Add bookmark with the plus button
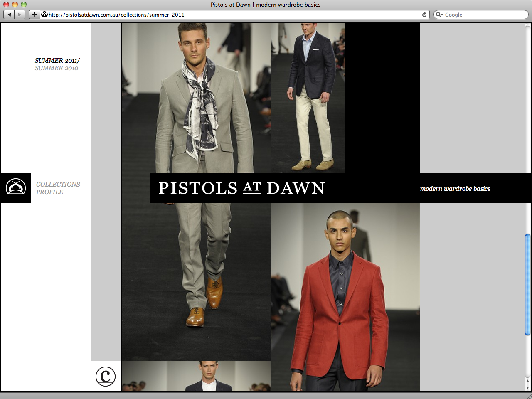The height and width of the screenshot is (399, 532). coord(34,15)
